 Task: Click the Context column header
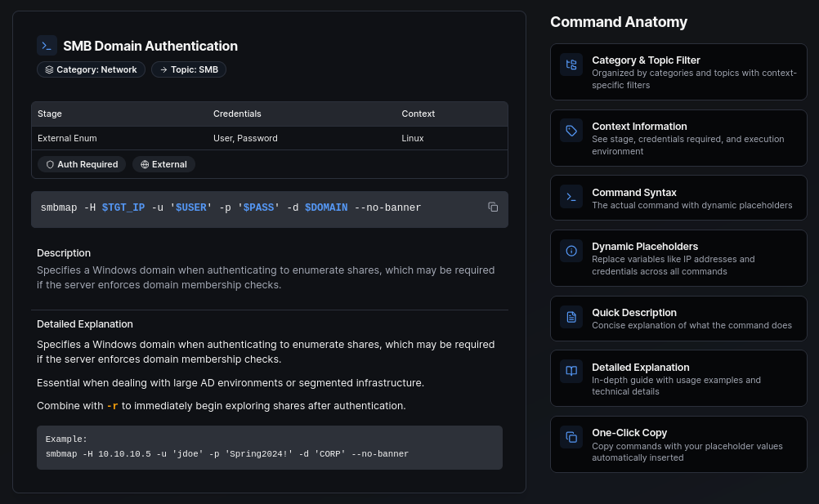coord(418,114)
